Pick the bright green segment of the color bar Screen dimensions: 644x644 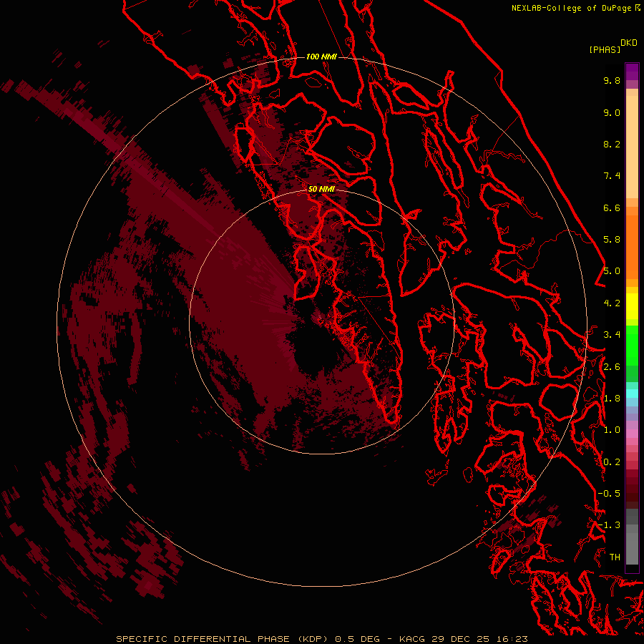(x=632, y=345)
